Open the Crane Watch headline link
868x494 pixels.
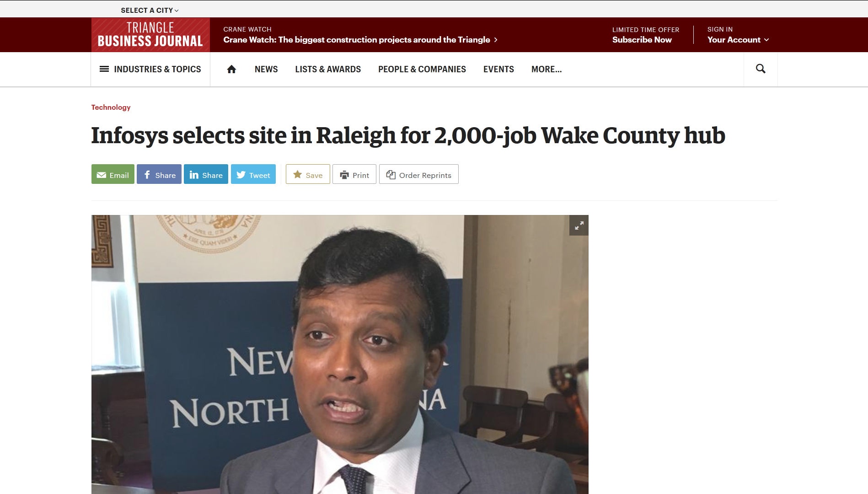tap(360, 40)
